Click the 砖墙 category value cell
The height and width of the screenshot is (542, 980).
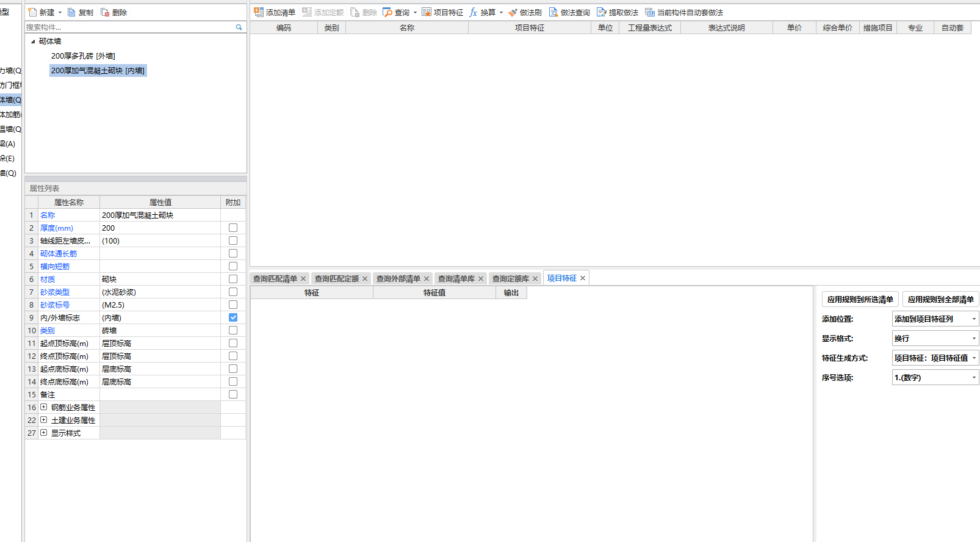click(x=160, y=330)
